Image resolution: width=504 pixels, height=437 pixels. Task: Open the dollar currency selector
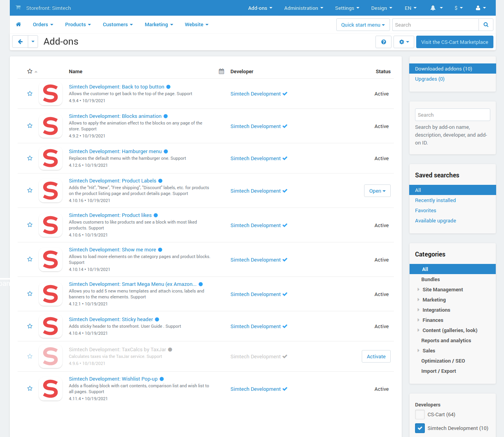coord(459,8)
